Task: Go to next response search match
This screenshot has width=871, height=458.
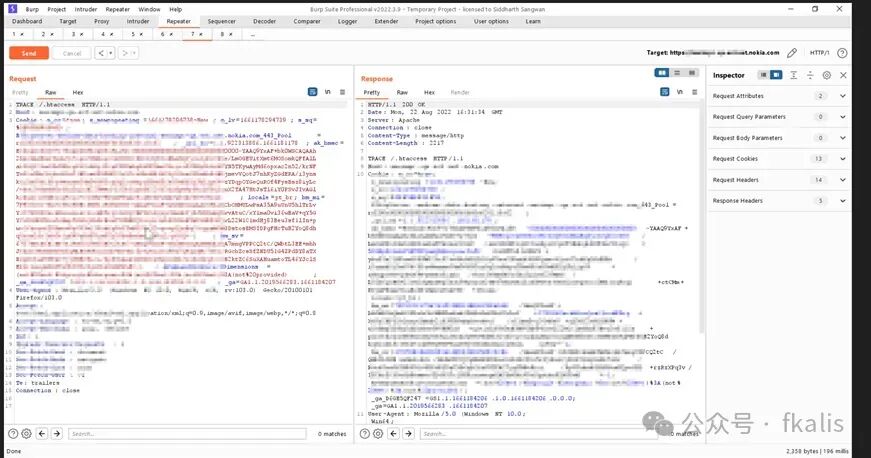Action: pyautogui.click(x=408, y=434)
